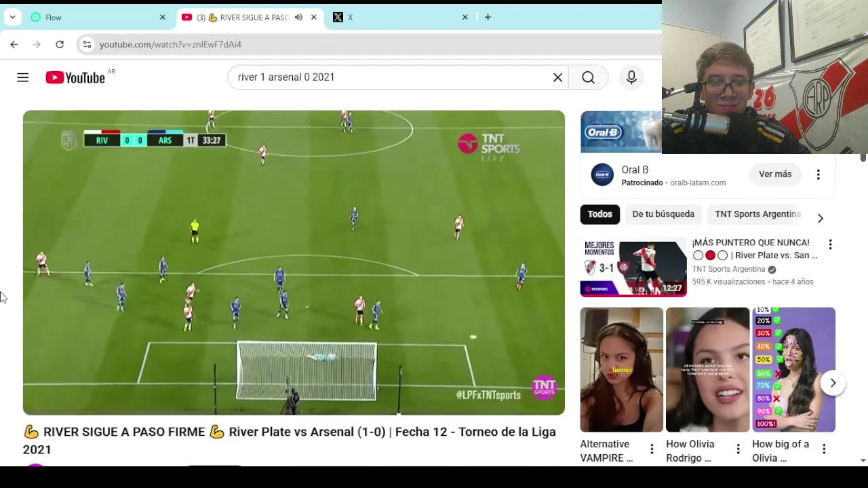Click the 'How Olivia Rodrigo' short title text
The height and width of the screenshot is (488, 868).
(x=690, y=451)
